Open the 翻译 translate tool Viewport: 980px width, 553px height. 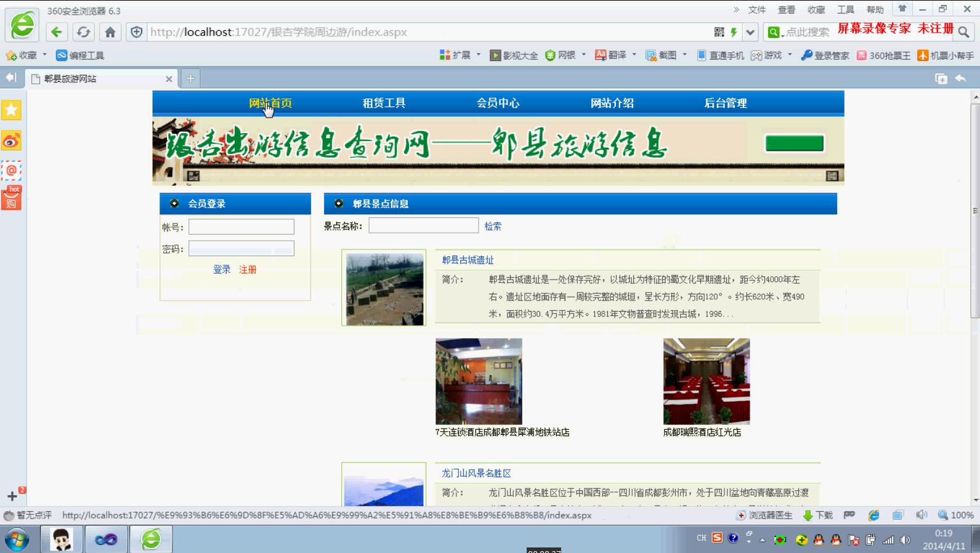(610, 55)
